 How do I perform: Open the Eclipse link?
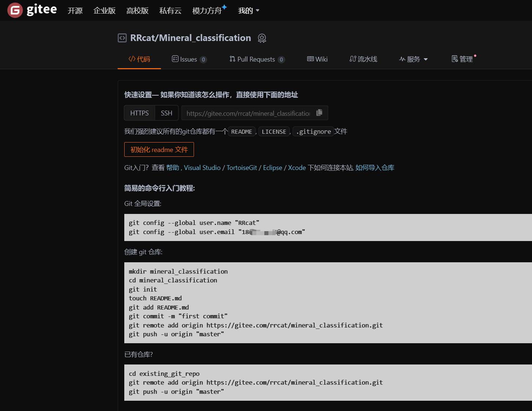pos(272,168)
